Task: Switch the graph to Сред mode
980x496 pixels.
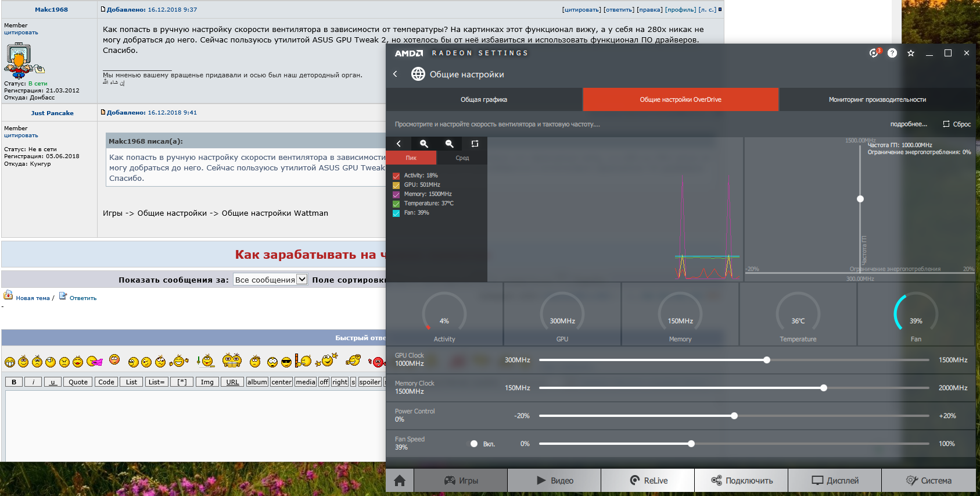Action: point(462,158)
